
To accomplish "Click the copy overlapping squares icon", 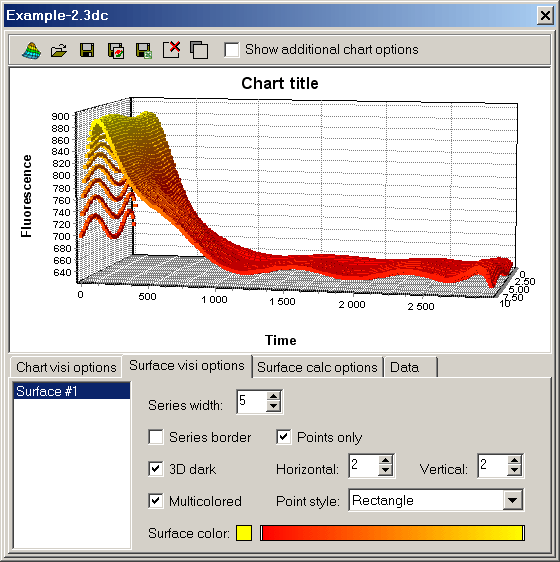I will point(199,50).
